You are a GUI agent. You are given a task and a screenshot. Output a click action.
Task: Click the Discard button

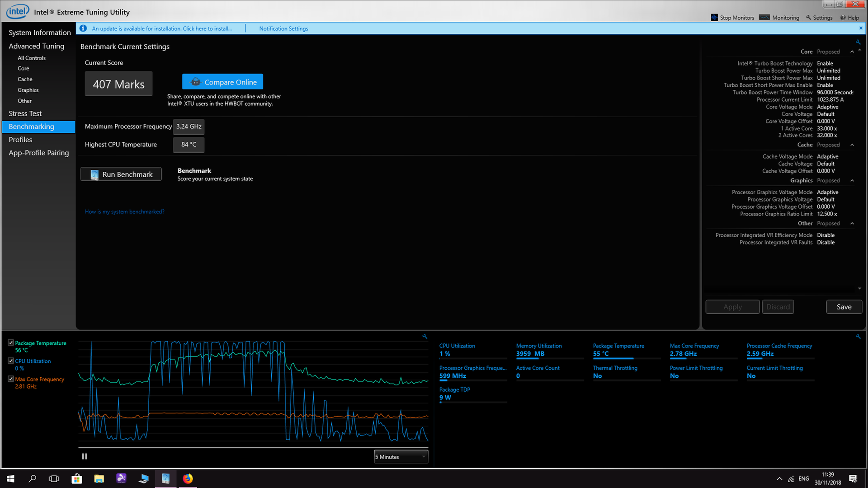[778, 307]
